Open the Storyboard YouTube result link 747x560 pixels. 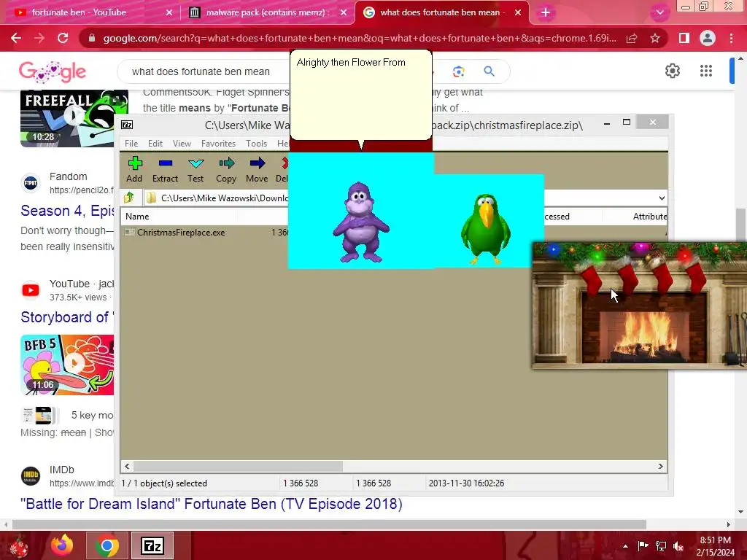67,317
